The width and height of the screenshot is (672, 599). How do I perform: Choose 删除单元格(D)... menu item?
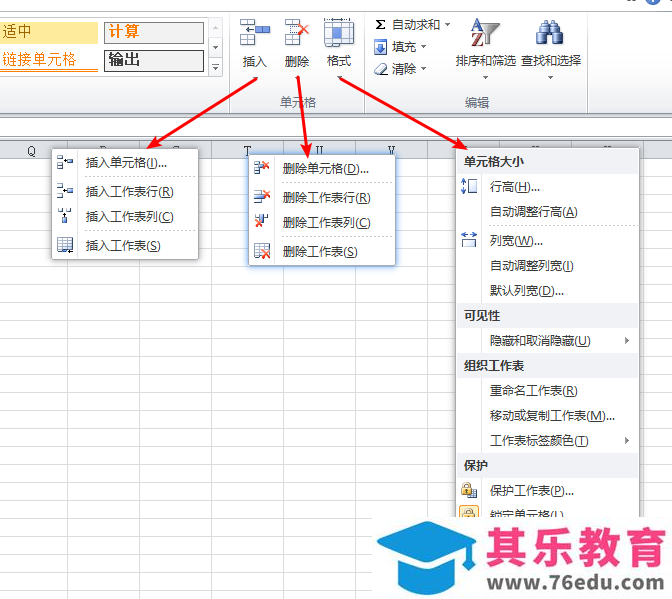point(322,168)
